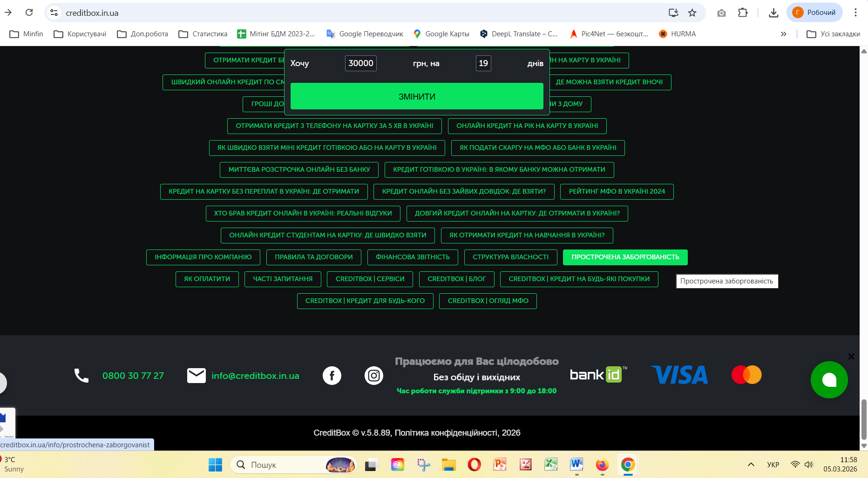The width and height of the screenshot is (868, 478).
Task: Open ДЕ МОЖНА ВЗЯТИ КРЕДИТ ВНОЧІ tag
Action: coord(609,82)
